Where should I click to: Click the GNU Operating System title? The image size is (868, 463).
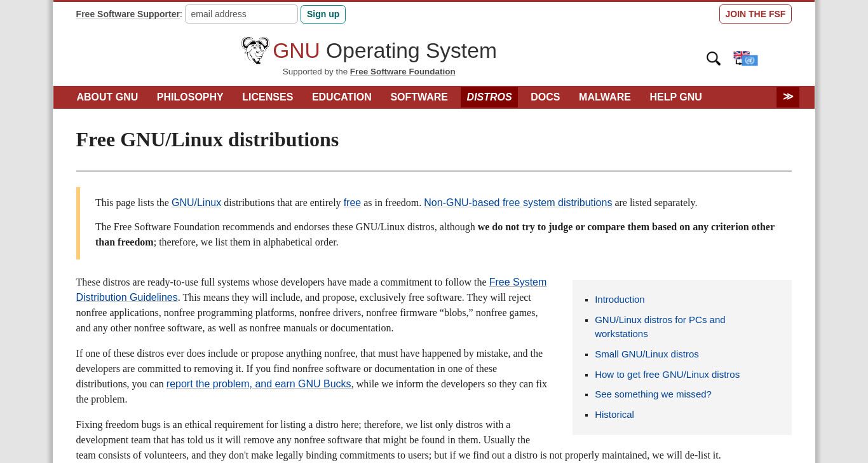tap(384, 50)
